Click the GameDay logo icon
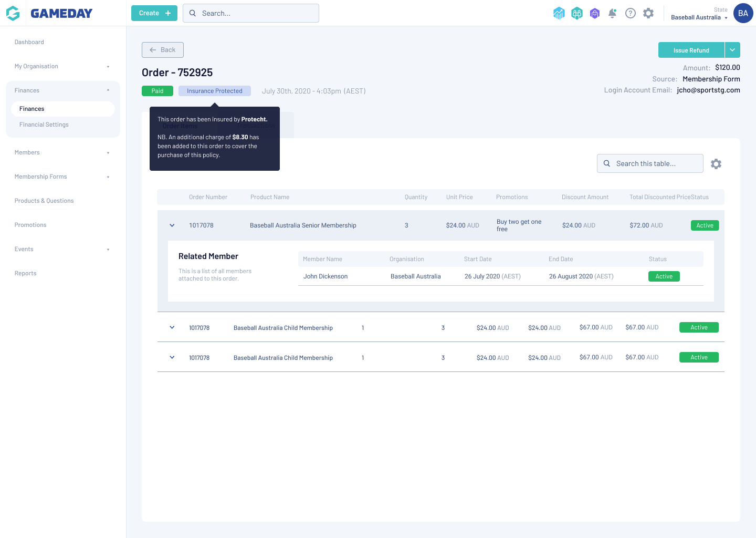Screen dimensions: 756x538 13,13
